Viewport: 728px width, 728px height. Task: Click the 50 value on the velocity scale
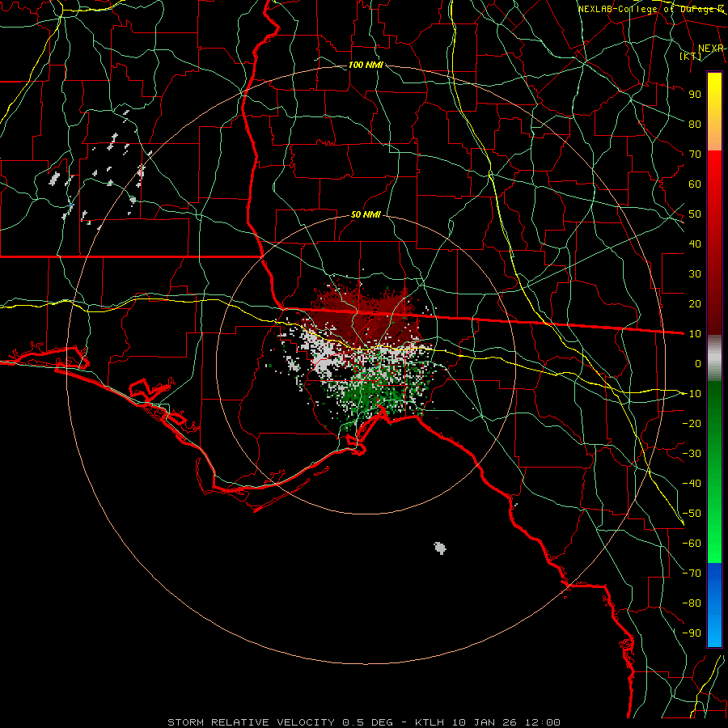tap(695, 214)
